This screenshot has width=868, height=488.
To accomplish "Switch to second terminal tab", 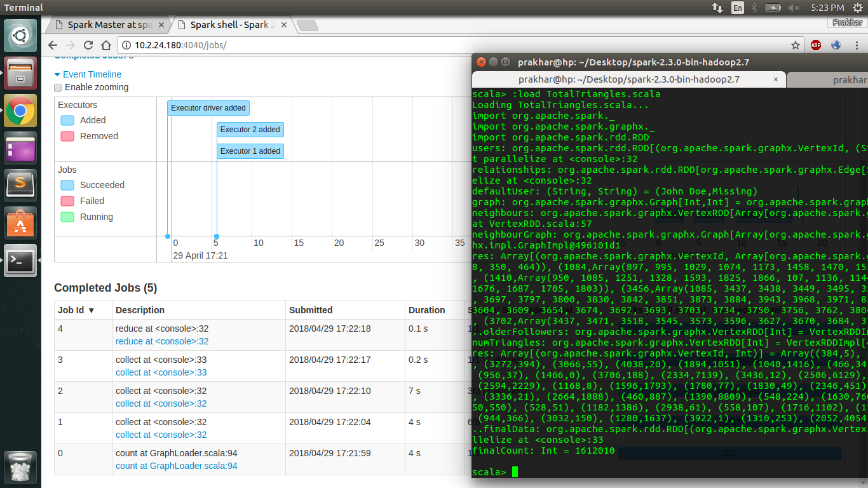I will (x=827, y=79).
